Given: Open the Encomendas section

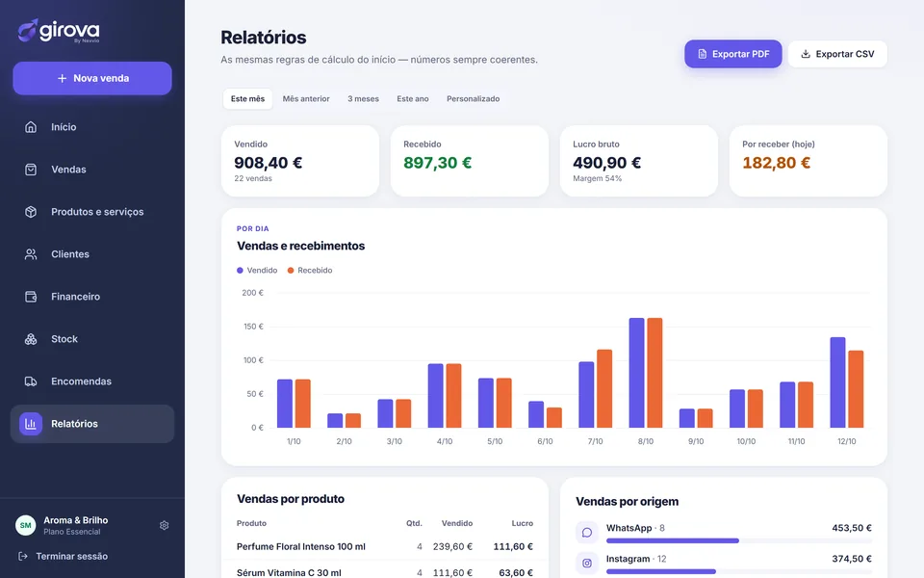Looking at the screenshot, I should (92, 381).
